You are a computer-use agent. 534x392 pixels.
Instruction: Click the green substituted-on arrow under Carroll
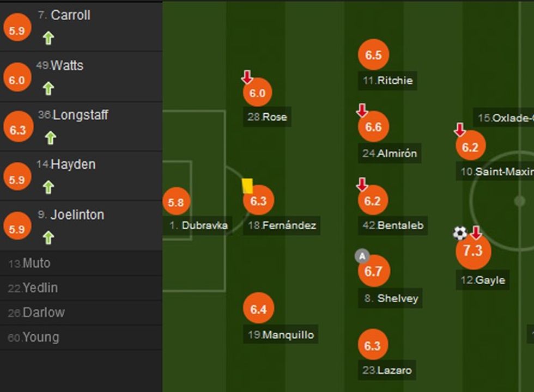(48, 38)
